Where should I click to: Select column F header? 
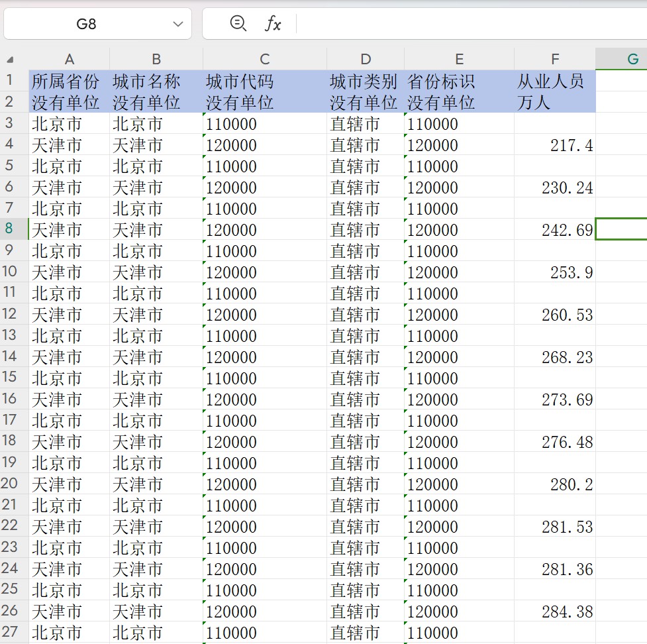[554, 60]
